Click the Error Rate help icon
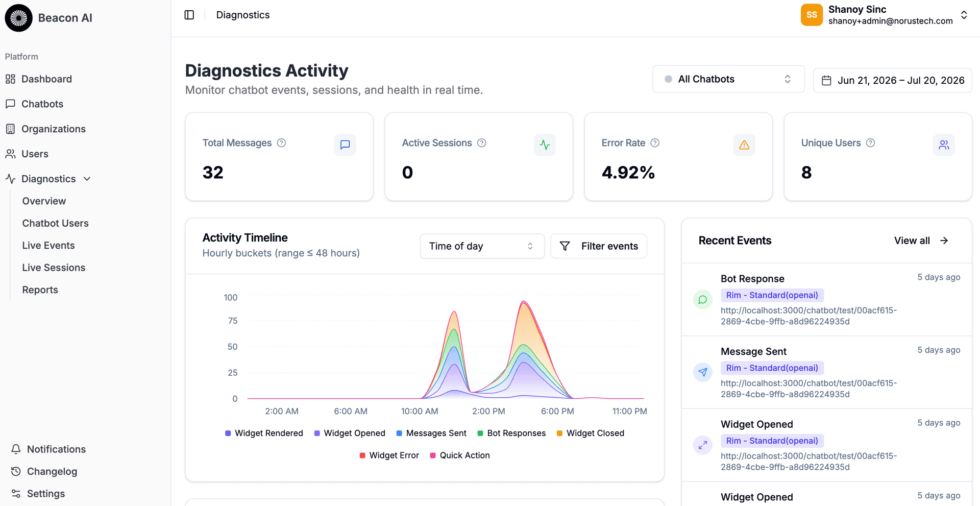This screenshot has height=506, width=980. (x=655, y=143)
